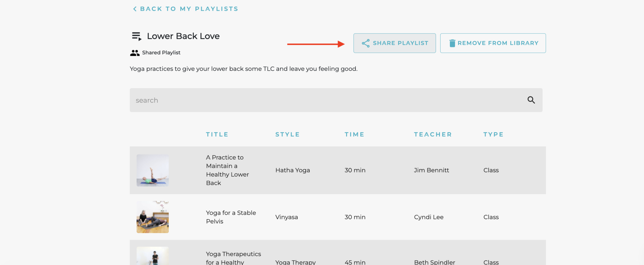Click the Share Playlist button
This screenshot has height=265, width=644.
pyautogui.click(x=394, y=43)
